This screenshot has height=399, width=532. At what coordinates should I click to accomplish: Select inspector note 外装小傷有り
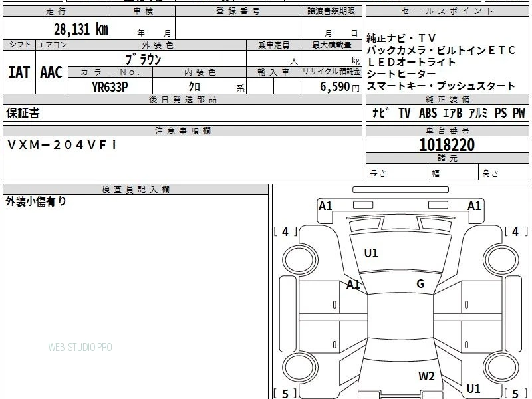tap(36, 201)
